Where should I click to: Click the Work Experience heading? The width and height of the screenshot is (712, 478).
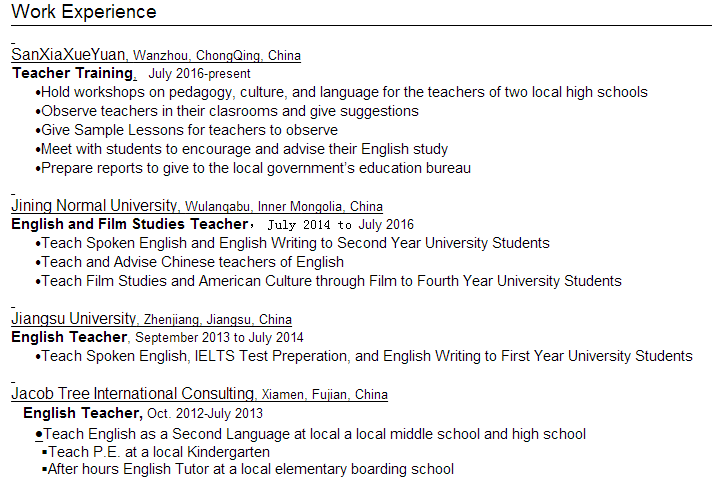pos(83,12)
